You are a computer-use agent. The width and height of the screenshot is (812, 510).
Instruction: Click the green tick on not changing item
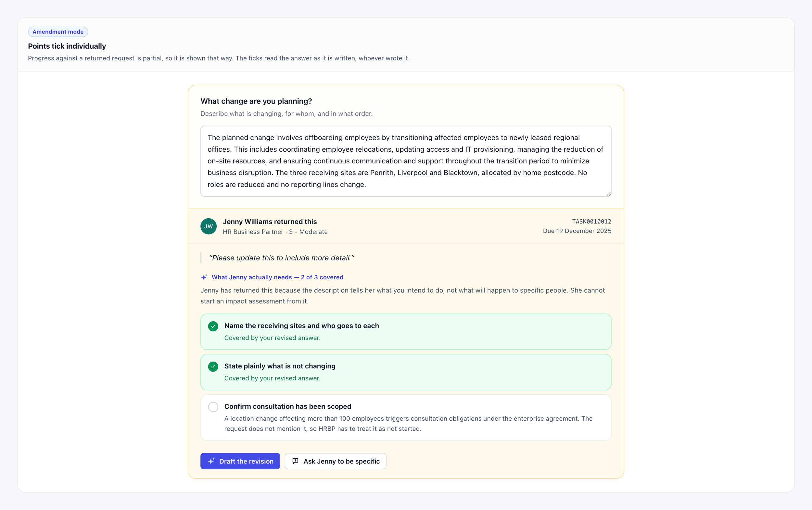pyautogui.click(x=213, y=367)
